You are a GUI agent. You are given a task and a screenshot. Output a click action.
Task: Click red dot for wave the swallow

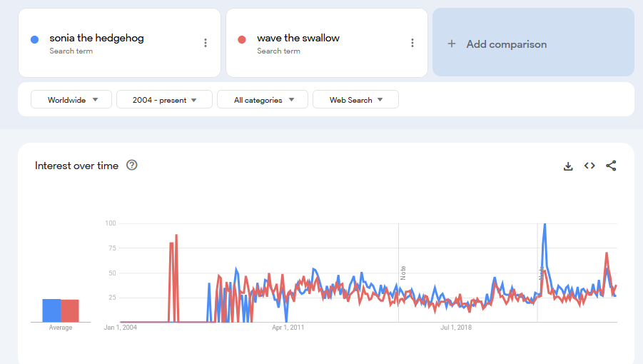[242, 39]
